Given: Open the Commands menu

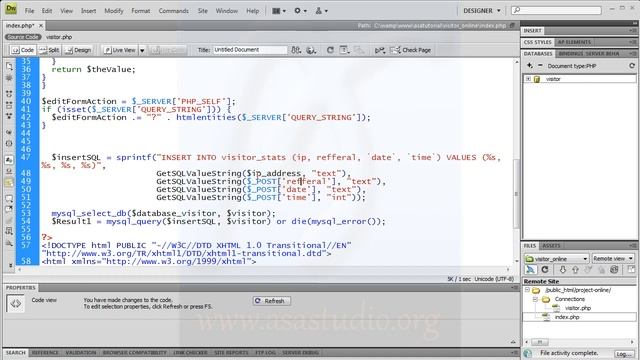Looking at the screenshot, I should point(173,11).
